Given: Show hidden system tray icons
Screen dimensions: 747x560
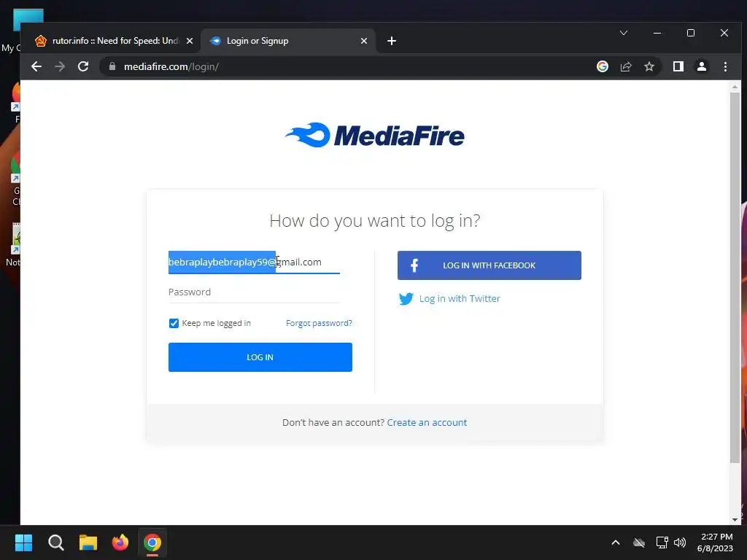Looking at the screenshot, I should point(616,542).
